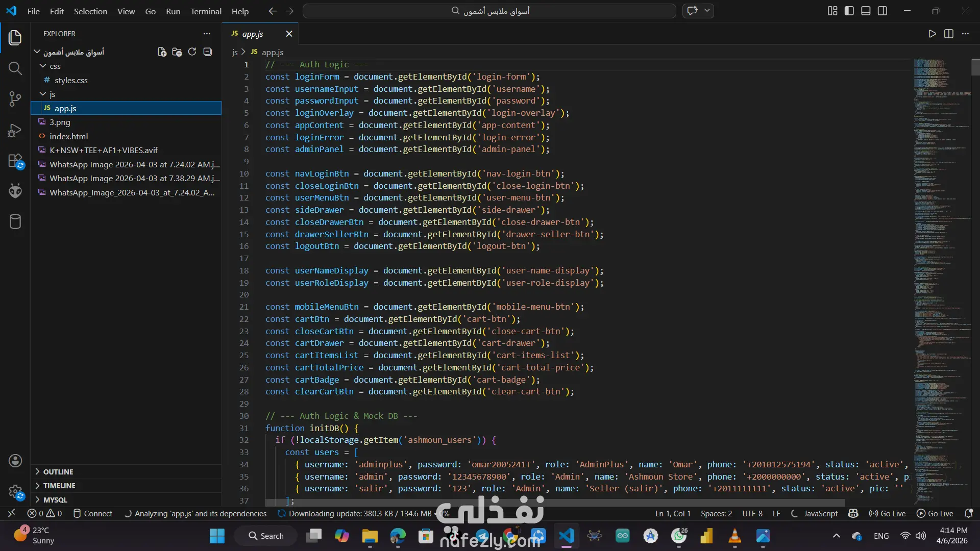980x551 pixels.
Task: Expand the TIMELINE section
Action: tap(59, 486)
